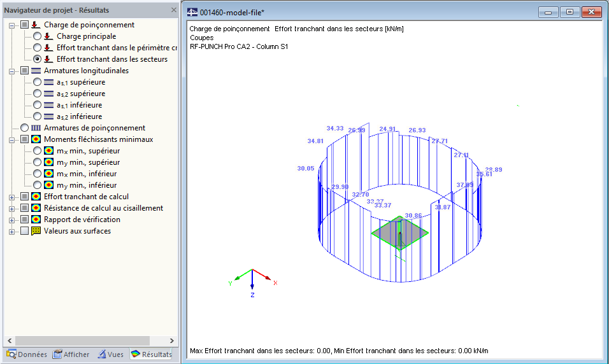Expand the Résistance de calcul au cisaillement node

[x=11, y=209]
